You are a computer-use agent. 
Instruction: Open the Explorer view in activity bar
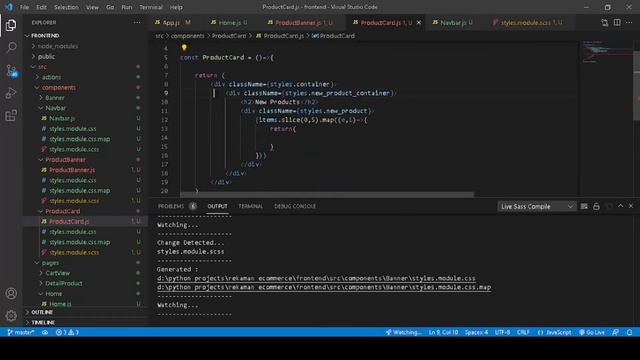pos(11,25)
